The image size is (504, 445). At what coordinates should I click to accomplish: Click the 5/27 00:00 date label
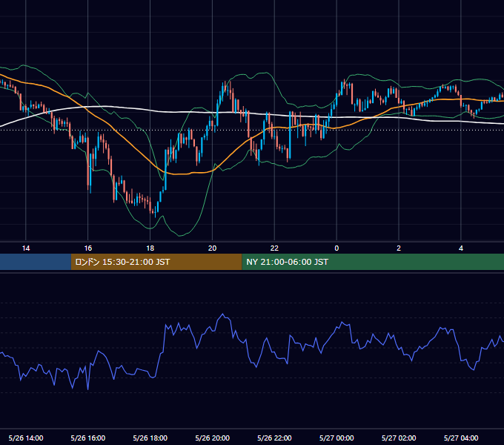(336, 438)
